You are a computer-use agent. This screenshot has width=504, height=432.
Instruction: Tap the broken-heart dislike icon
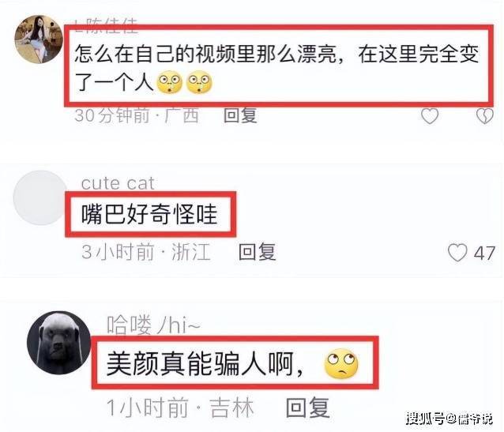point(485,116)
